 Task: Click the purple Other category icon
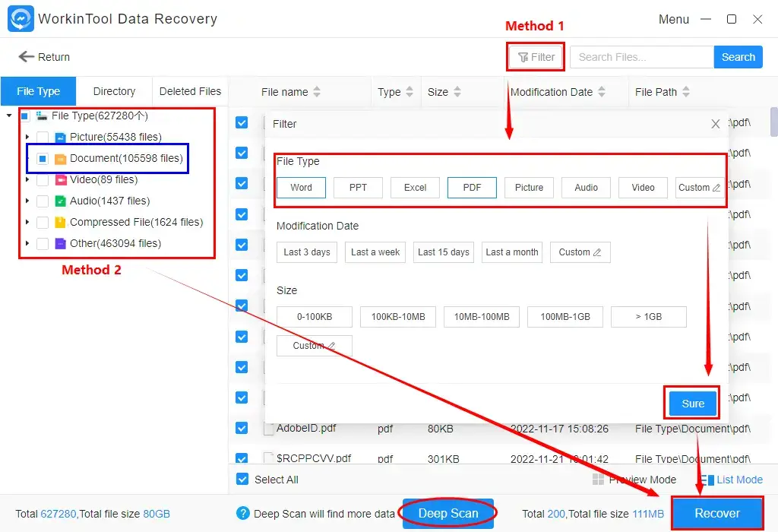[61, 244]
